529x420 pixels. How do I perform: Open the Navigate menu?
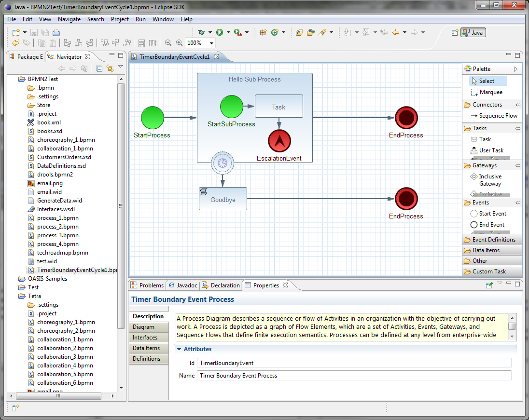(x=69, y=19)
